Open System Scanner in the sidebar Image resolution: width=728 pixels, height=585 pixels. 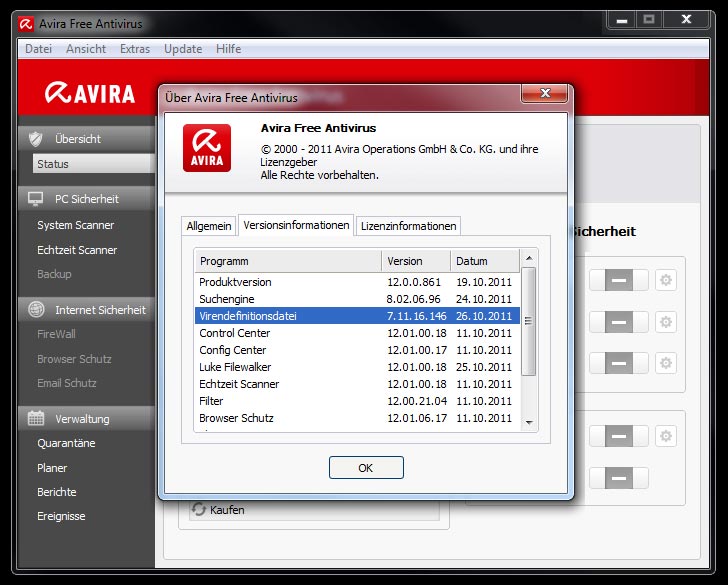pyautogui.click(x=76, y=225)
